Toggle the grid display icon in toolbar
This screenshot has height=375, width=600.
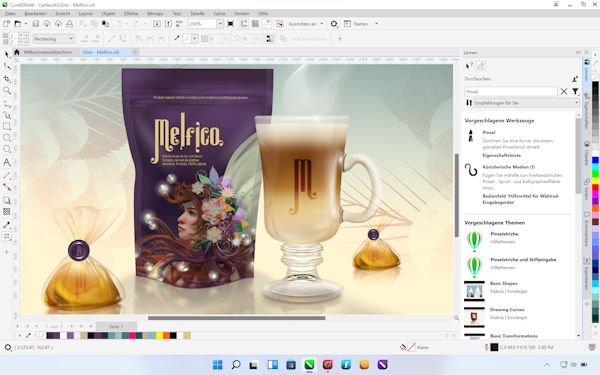[x=255, y=24]
